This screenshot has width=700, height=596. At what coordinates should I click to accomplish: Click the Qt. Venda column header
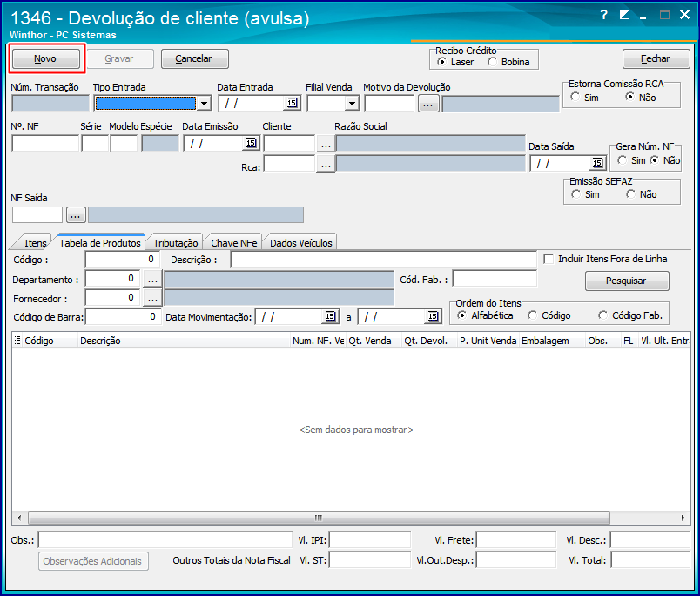click(x=374, y=341)
